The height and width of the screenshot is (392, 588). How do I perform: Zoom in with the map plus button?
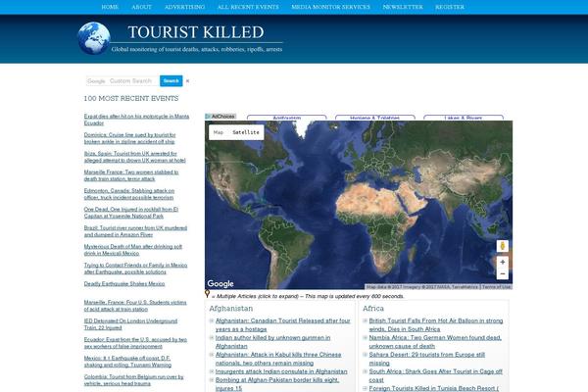pyautogui.click(x=503, y=263)
